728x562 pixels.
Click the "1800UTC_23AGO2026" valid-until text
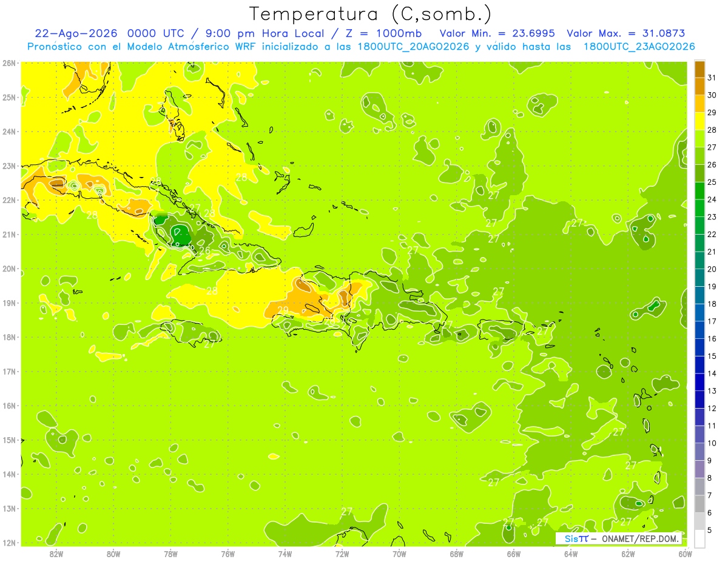[639, 47]
